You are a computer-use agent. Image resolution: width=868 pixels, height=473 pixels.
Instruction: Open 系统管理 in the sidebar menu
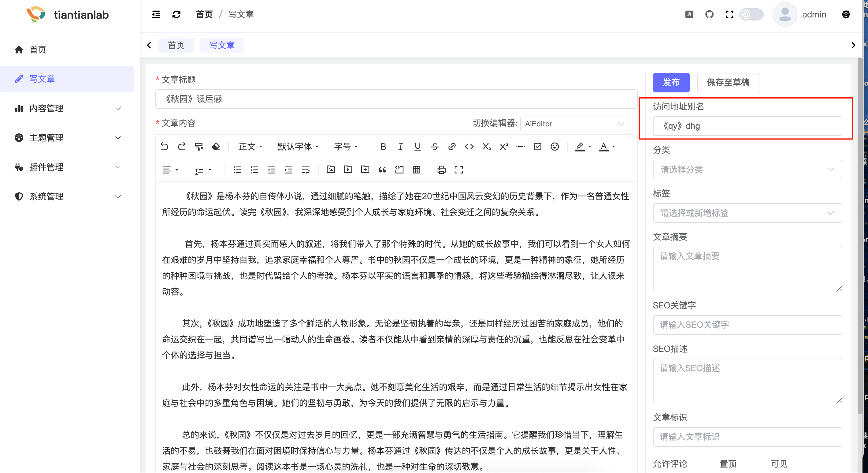coord(67,196)
